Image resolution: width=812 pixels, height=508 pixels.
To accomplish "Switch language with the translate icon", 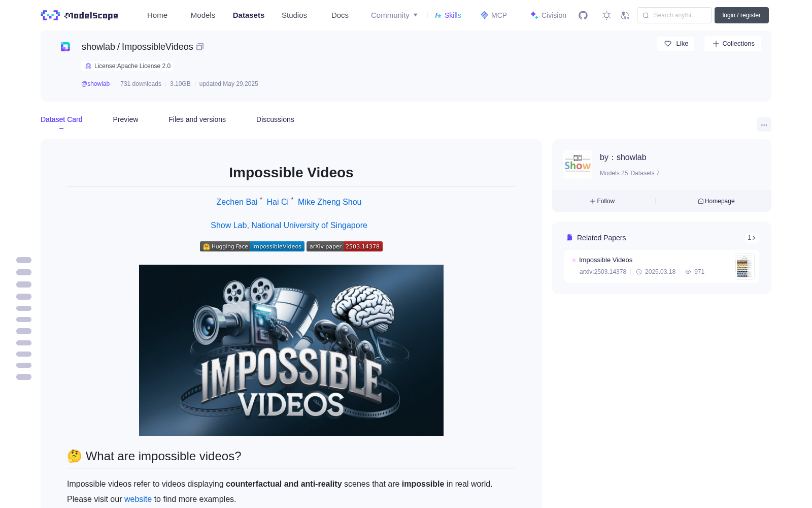I will 625,15.
